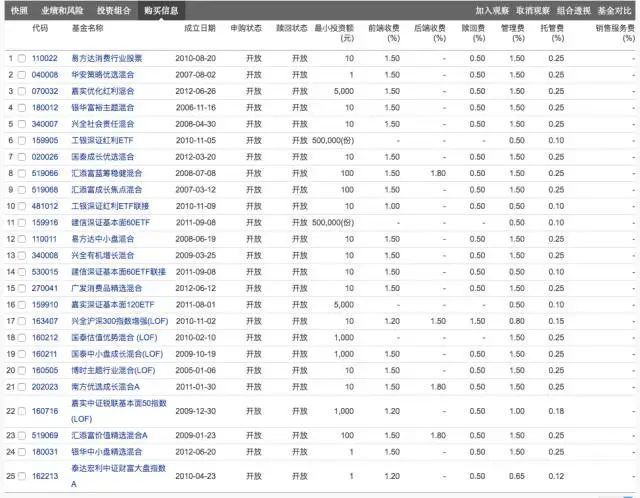
Task: Open the 业绩和风险 tab
Action: click(62, 11)
